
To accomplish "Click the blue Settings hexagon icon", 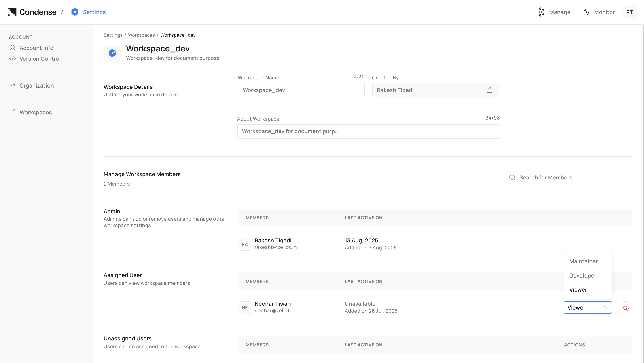I will (75, 12).
